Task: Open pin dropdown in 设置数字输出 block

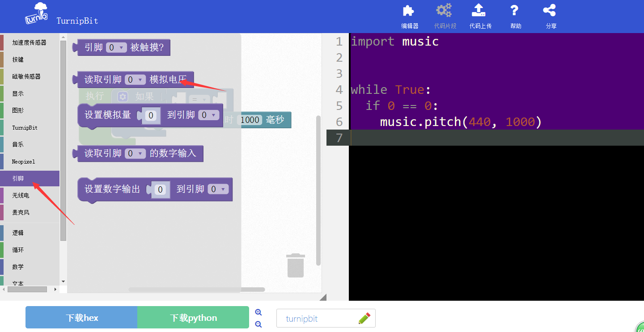Action: click(218, 189)
